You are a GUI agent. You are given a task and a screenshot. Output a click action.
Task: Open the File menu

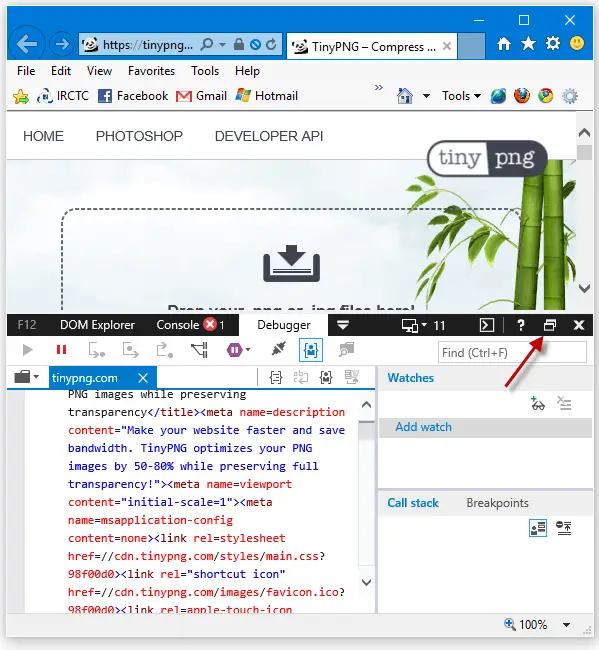click(x=26, y=71)
